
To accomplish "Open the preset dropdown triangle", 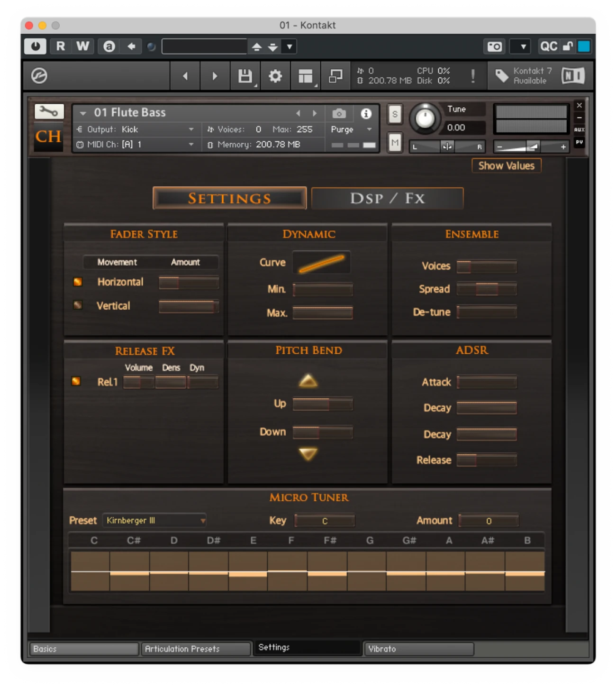I will pyautogui.click(x=289, y=46).
